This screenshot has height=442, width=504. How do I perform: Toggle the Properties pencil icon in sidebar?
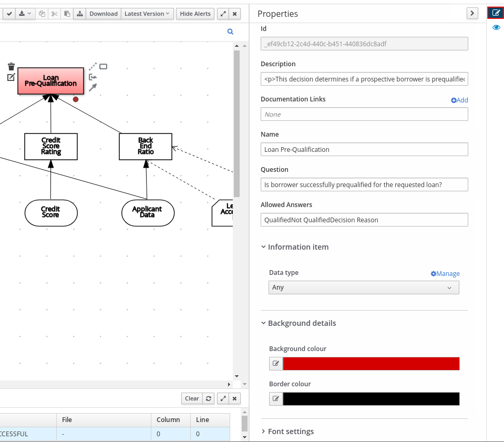pyautogui.click(x=496, y=13)
